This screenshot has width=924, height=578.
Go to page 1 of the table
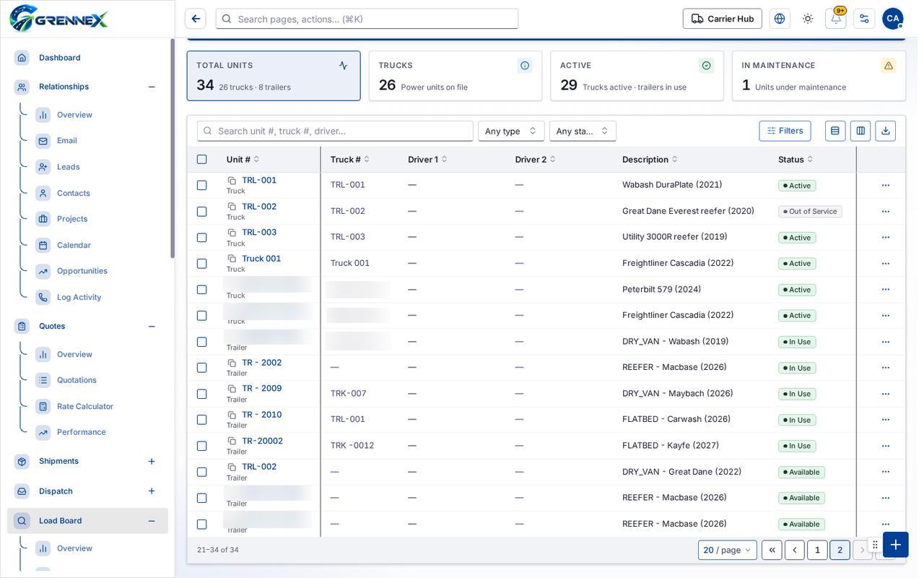(817, 551)
